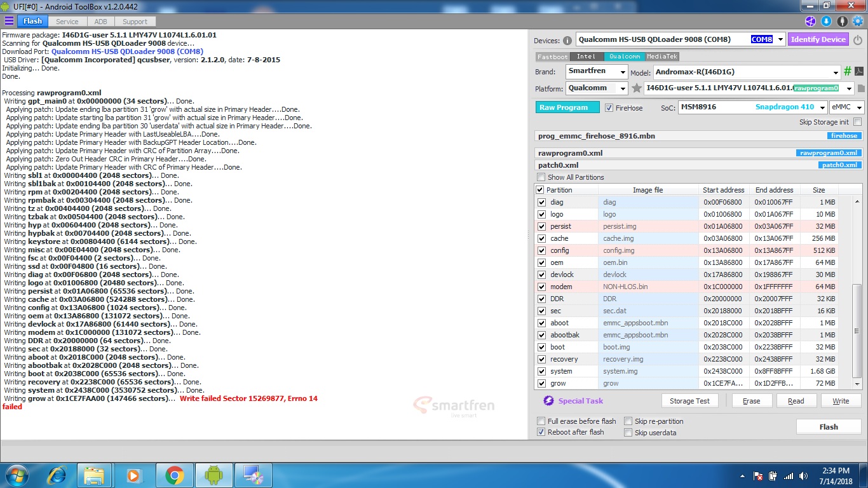Click the Read button
The image size is (868, 488).
tap(796, 401)
